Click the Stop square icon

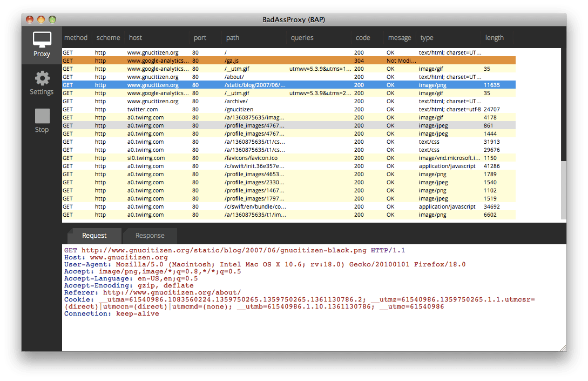pos(42,116)
